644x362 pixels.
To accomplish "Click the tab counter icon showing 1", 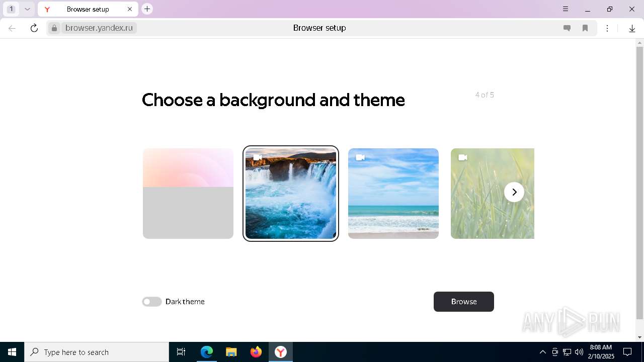I will tap(11, 9).
